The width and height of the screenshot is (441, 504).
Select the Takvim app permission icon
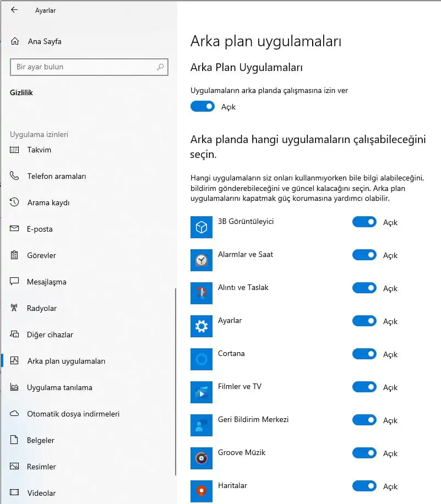click(x=15, y=150)
